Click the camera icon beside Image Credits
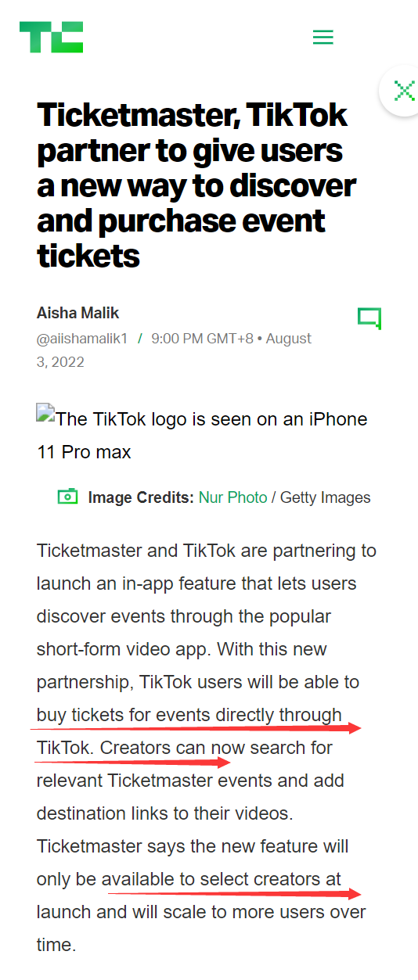This screenshot has height=980, width=418. 68,497
